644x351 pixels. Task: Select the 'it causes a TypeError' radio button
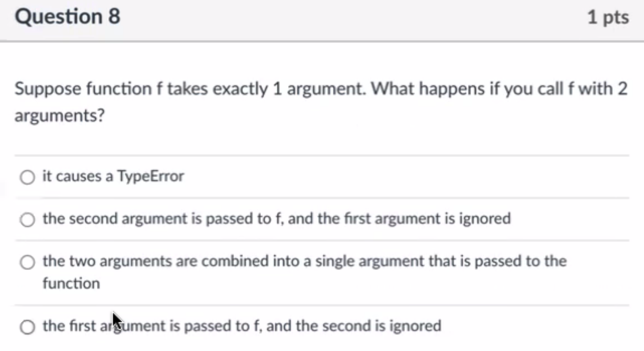27,177
